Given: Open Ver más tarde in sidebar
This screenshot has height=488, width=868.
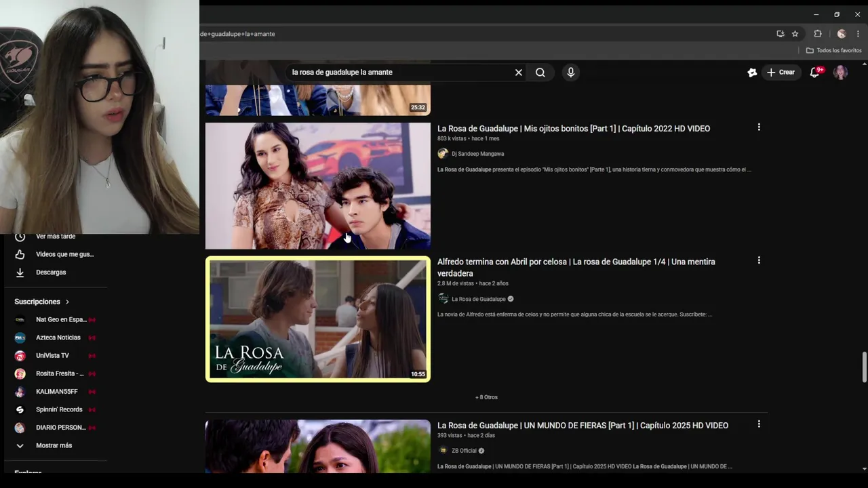Looking at the screenshot, I should pos(54,237).
